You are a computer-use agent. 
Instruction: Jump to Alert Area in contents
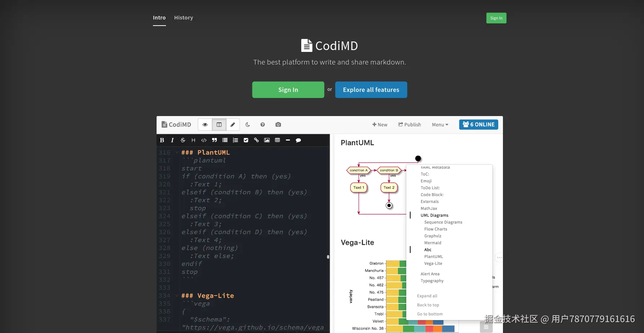[x=430, y=274]
